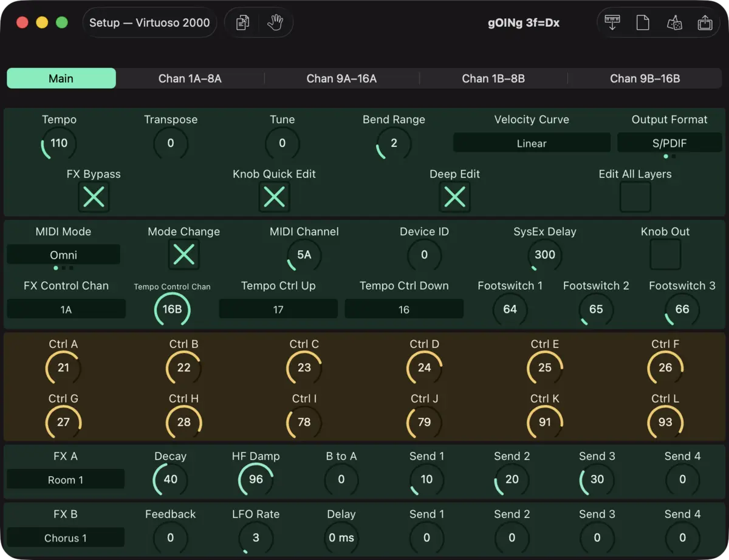Click the Ctrl H knob showing 28
729x560 pixels.
click(184, 422)
